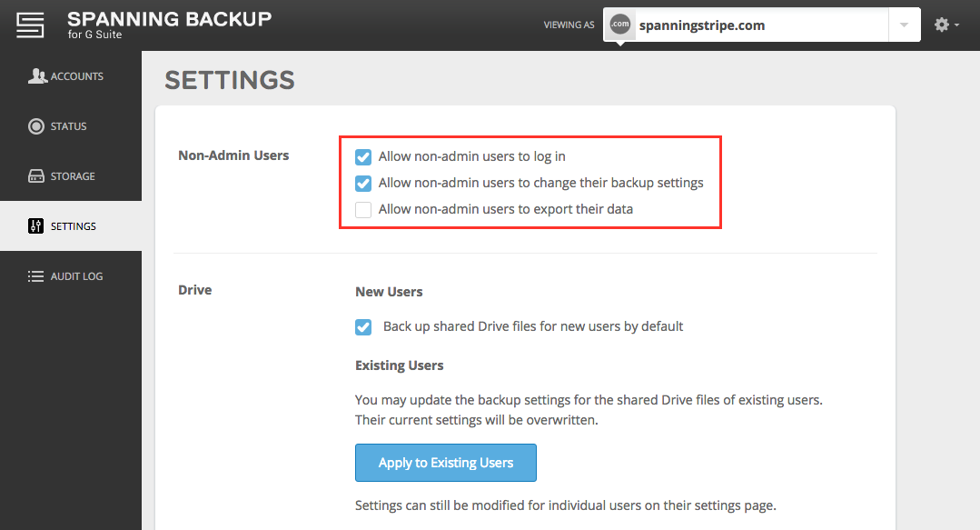This screenshot has width=980, height=530.
Task: Click the Audit Log list icon
Action: point(36,276)
